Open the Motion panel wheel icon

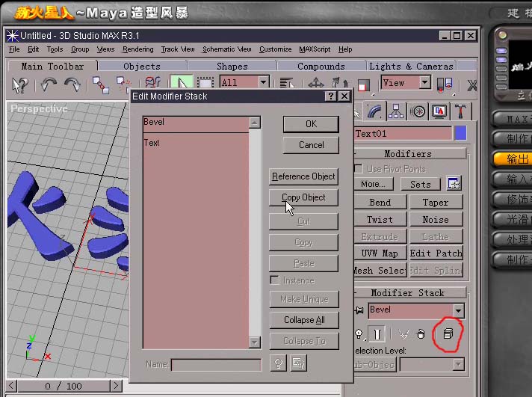coord(418,111)
